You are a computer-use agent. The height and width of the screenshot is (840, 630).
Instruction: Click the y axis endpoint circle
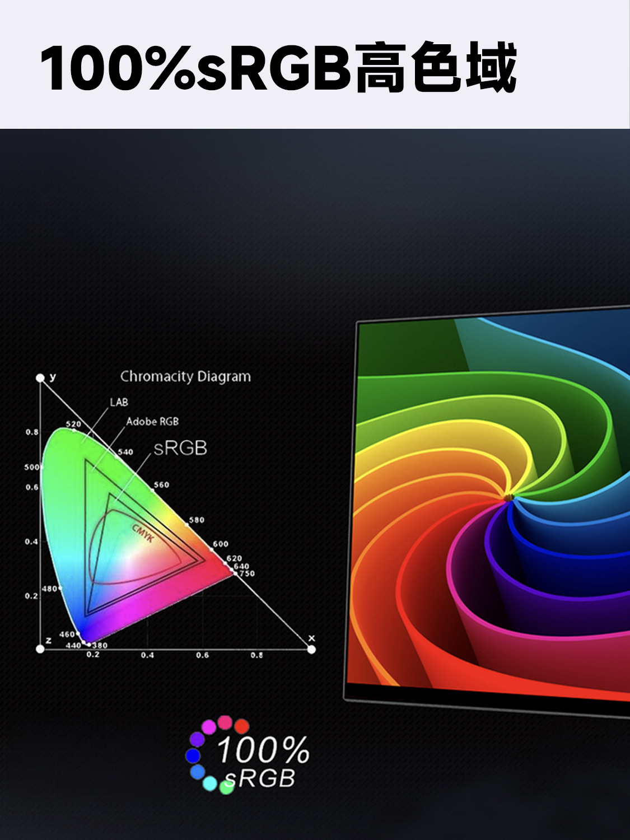[40, 378]
